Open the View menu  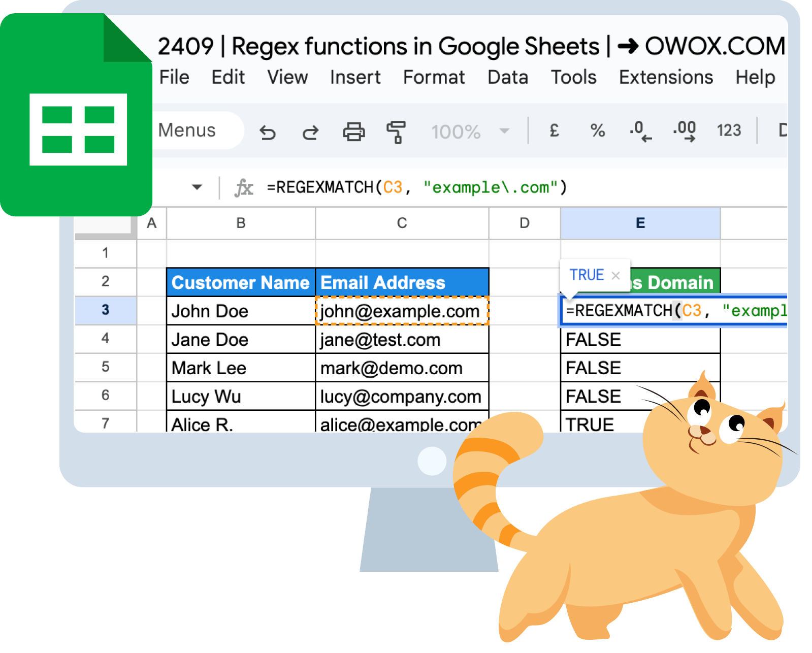(287, 77)
